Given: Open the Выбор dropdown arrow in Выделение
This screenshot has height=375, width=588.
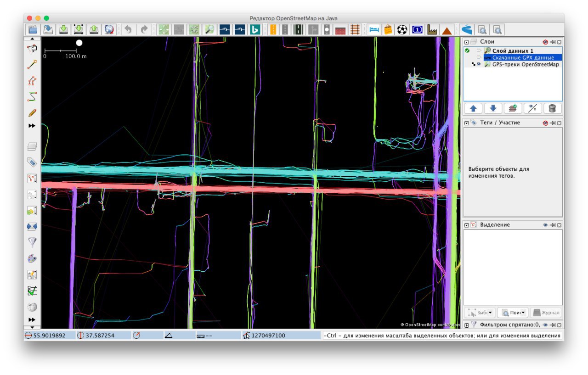Looking at the screenshot, I should pos(490,313).
